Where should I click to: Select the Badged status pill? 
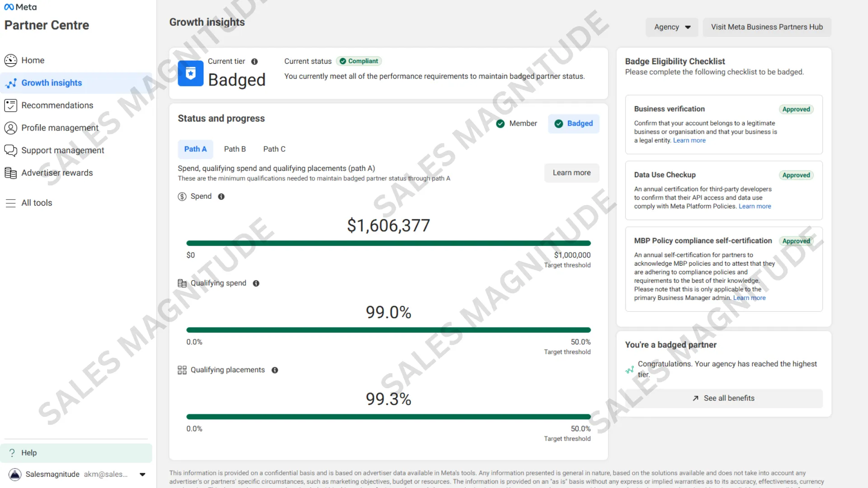(x=573, y=124)
